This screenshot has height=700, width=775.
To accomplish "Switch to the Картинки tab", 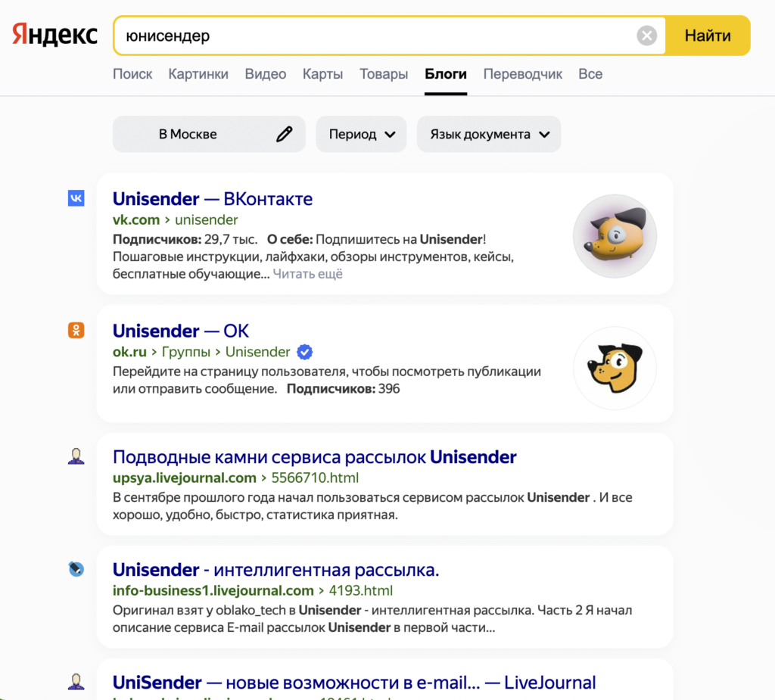I will click(198, 73).
